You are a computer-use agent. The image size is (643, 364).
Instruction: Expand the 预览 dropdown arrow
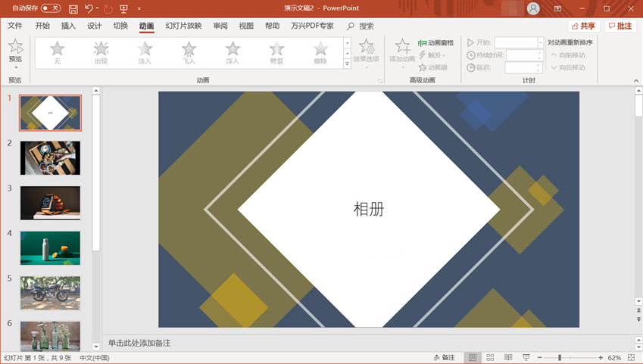(x=16, y=67)
